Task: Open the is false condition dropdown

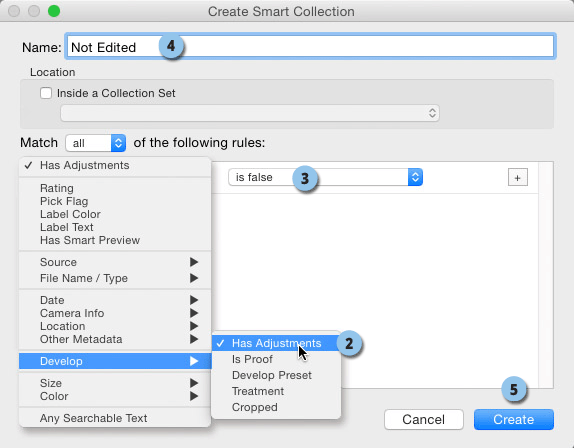Action: click(x=325, y=177)
